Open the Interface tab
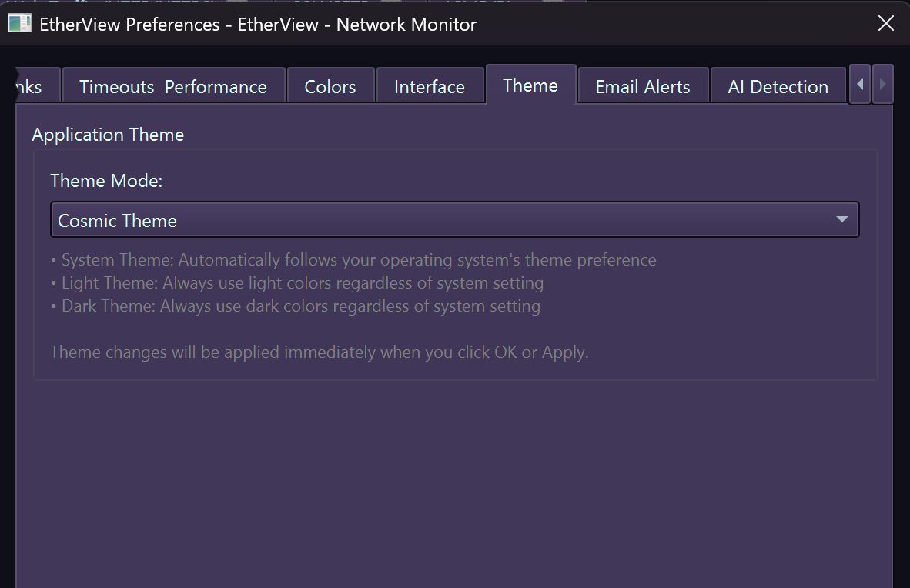The height and width of the screenshot is (588, 910). point(430,86)
